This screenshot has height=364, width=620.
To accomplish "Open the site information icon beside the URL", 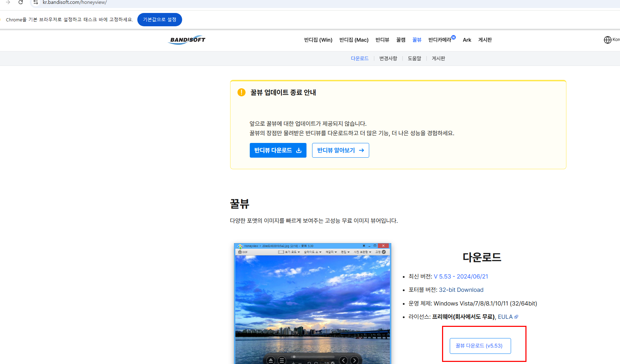I will (x=35, y=2).
